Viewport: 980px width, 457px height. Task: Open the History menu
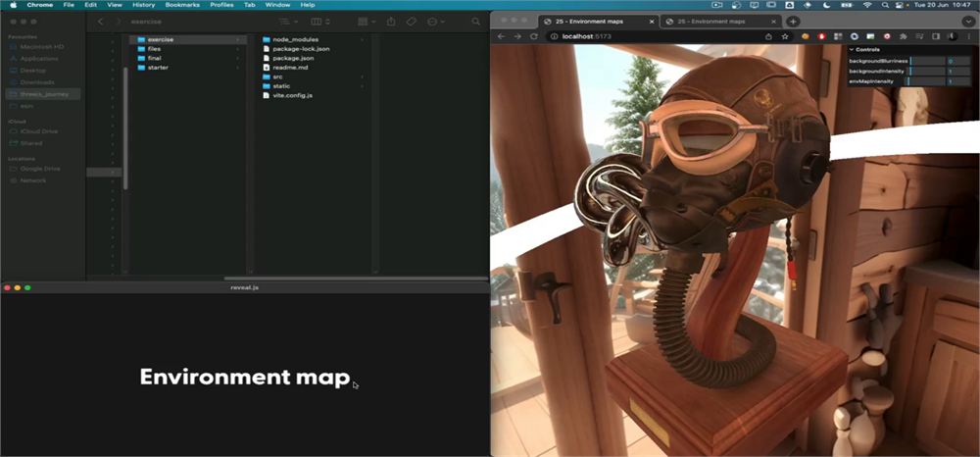[143, 4]
